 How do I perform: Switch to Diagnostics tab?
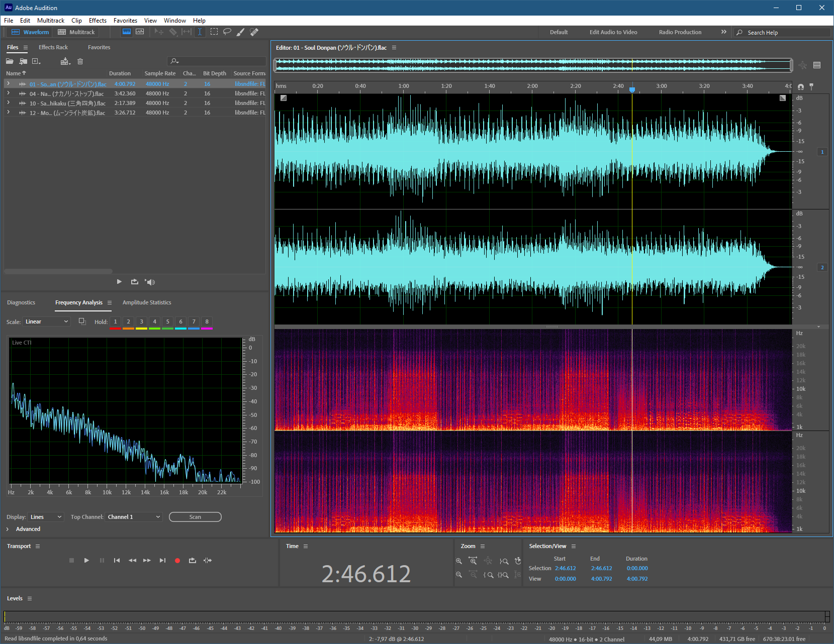point(21,302)
